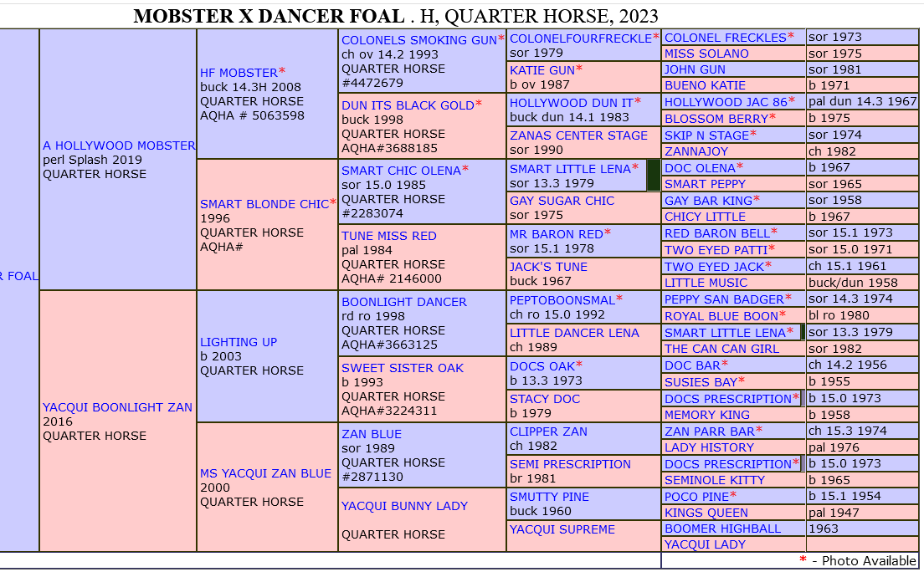Select the TWO EYED JACK link
The width and height of the screenshot is (924, 572).
(714, 267)
